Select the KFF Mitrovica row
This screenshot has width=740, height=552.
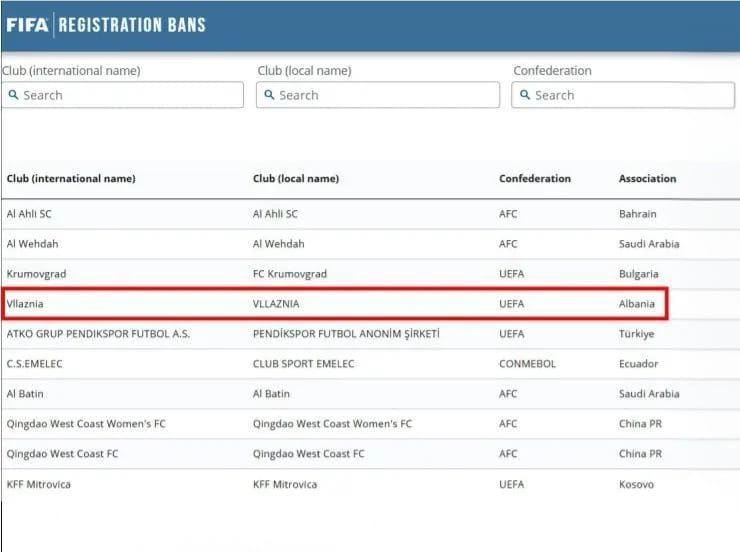click(39, 484)
